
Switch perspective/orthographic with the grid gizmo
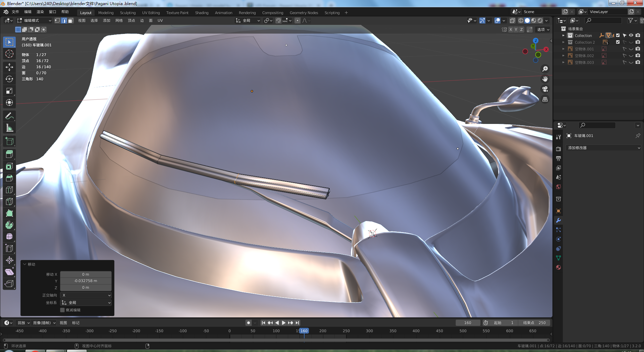545,99
